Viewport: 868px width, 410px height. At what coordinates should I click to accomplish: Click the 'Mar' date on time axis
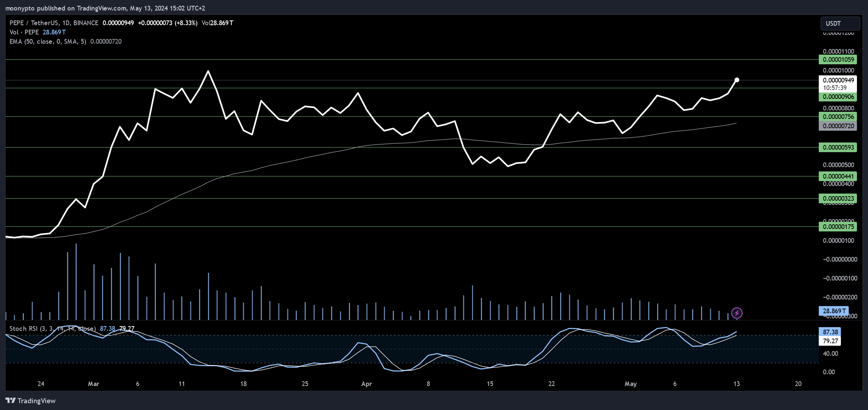point(93,384)
